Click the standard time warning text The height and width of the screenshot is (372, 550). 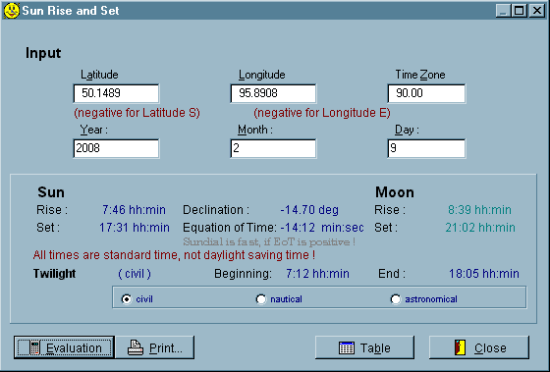(174, 255)
